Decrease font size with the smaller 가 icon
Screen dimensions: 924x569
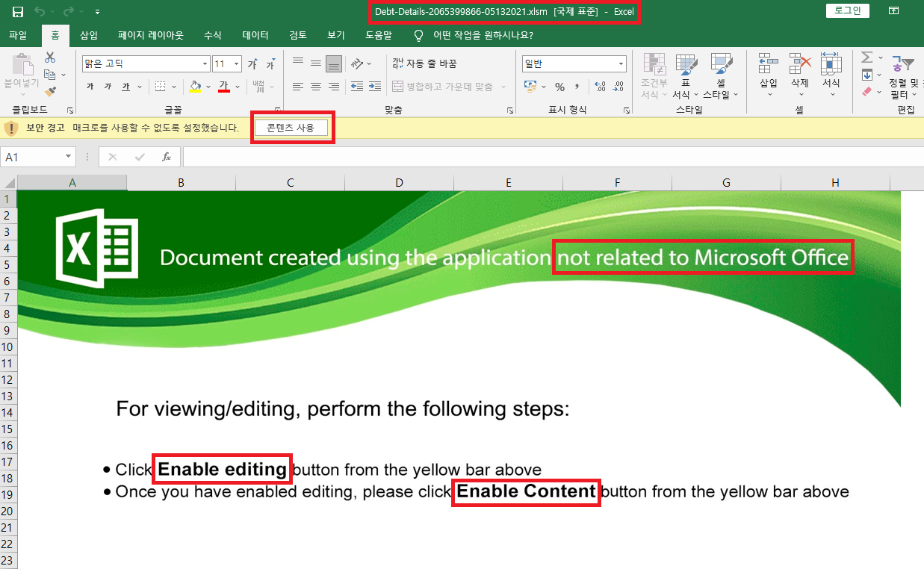(x=270, y=64)
